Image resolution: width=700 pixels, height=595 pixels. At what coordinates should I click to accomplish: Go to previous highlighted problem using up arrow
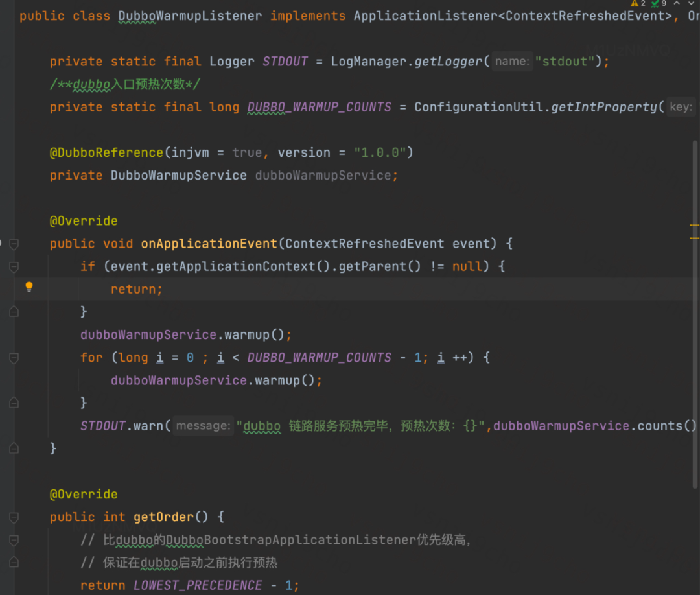pos(676,3)
